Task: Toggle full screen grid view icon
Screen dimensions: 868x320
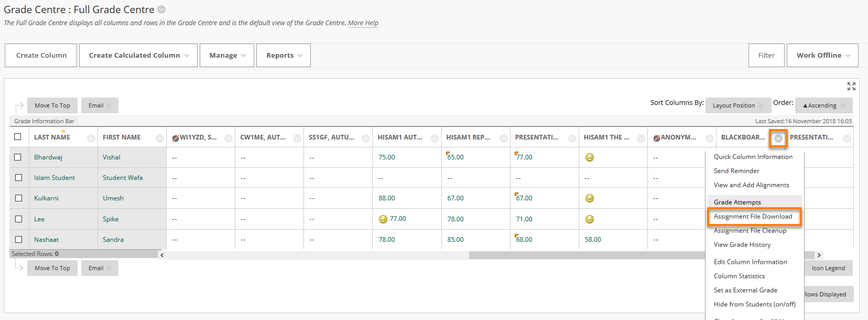Action: pyautogui.click(x=851, y=86)
